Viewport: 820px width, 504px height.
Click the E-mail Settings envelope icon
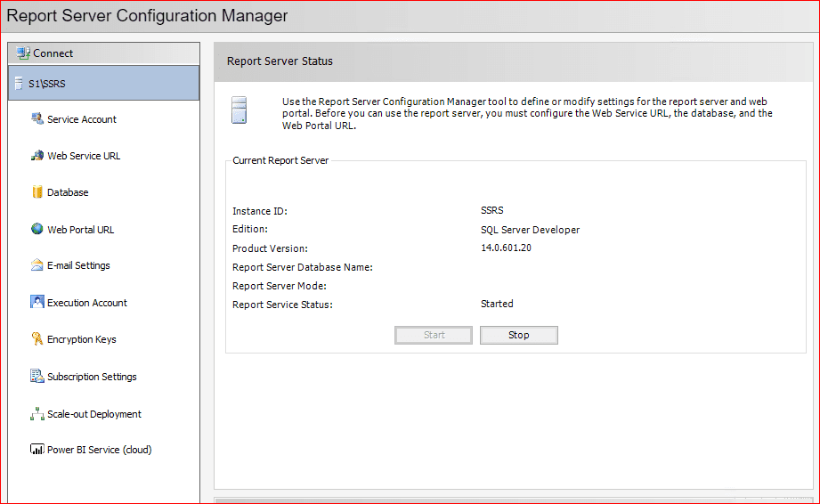coord(37,265)
